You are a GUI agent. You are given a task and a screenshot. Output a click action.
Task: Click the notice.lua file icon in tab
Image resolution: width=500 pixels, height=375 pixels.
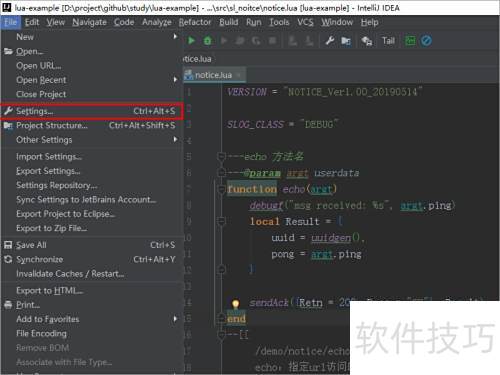click(x=189, y=75)
